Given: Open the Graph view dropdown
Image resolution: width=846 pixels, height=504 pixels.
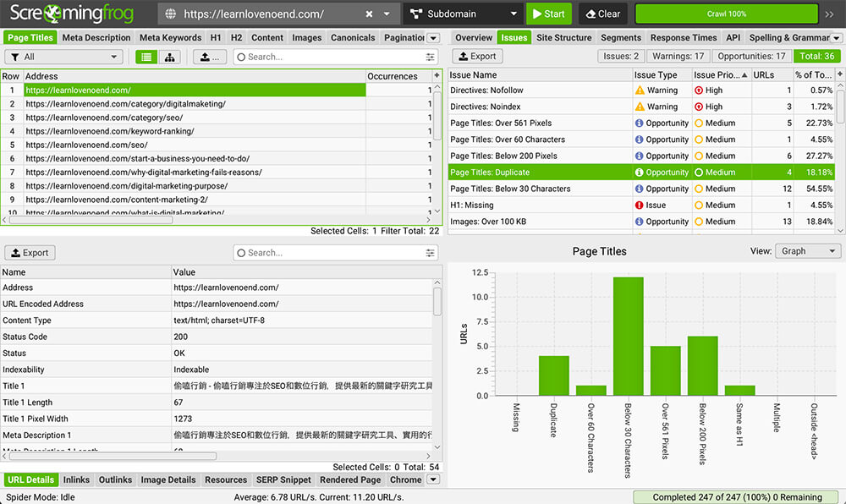Looking at the screenshot, I should point(807,251).
